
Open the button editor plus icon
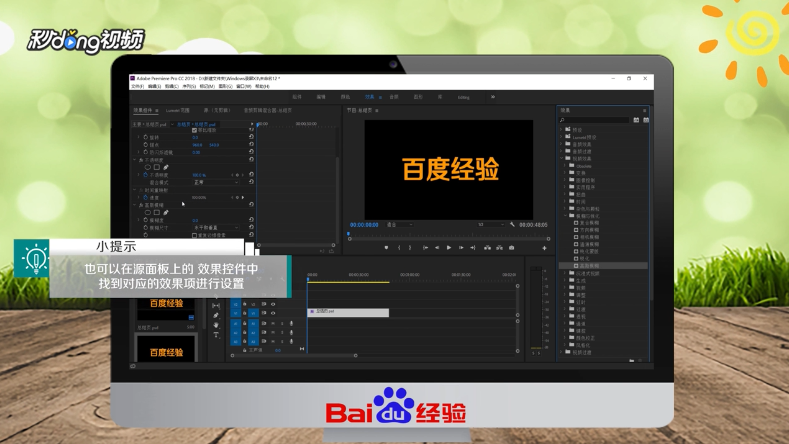(x=544, y=248)
